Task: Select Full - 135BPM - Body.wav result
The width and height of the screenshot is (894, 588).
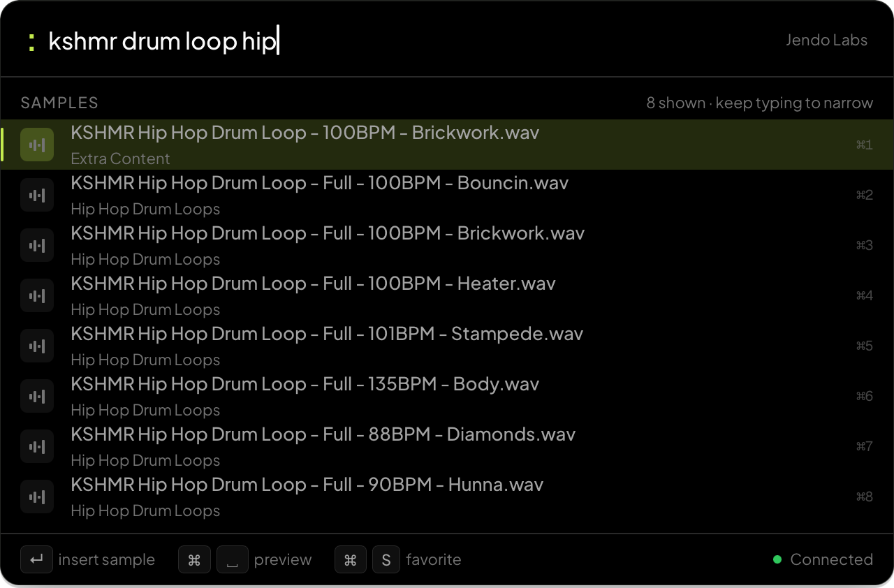Action: [447, 396]
